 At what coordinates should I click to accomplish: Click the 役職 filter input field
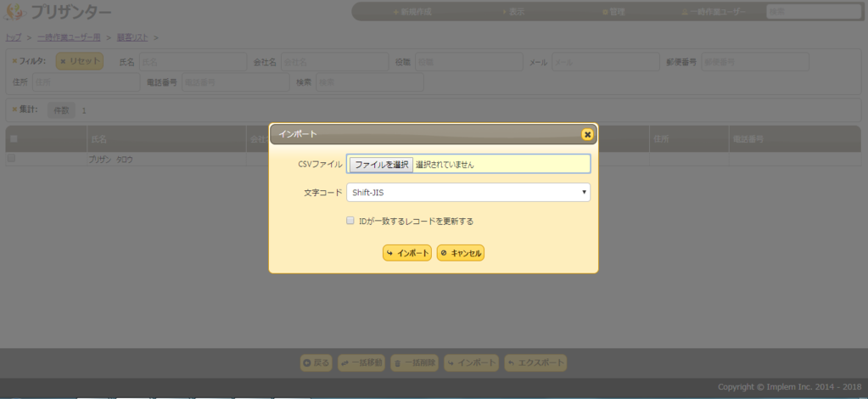tap(469, 62)
